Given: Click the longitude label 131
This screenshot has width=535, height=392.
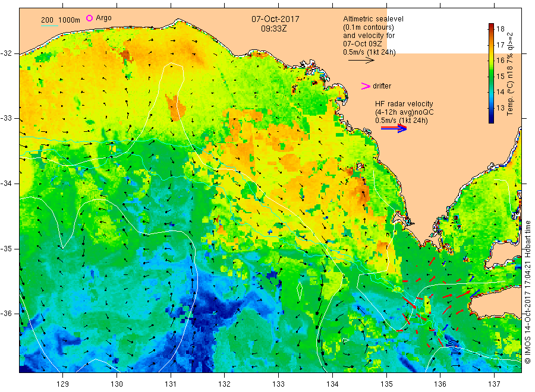Looking at the screenshot, I should 171,384.
